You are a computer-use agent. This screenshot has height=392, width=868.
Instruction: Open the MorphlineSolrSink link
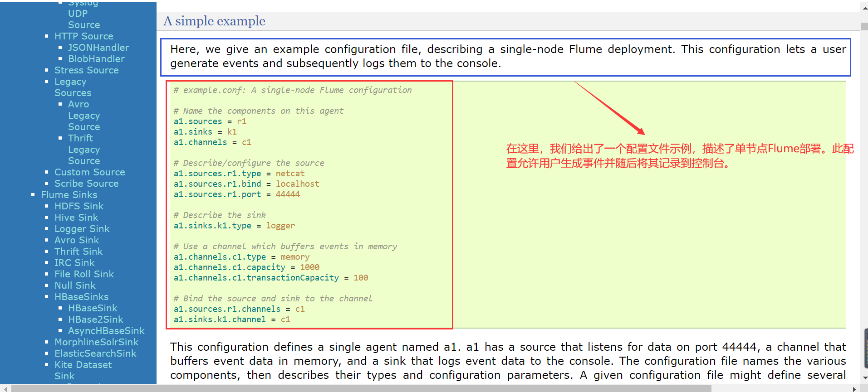(97, 342)
